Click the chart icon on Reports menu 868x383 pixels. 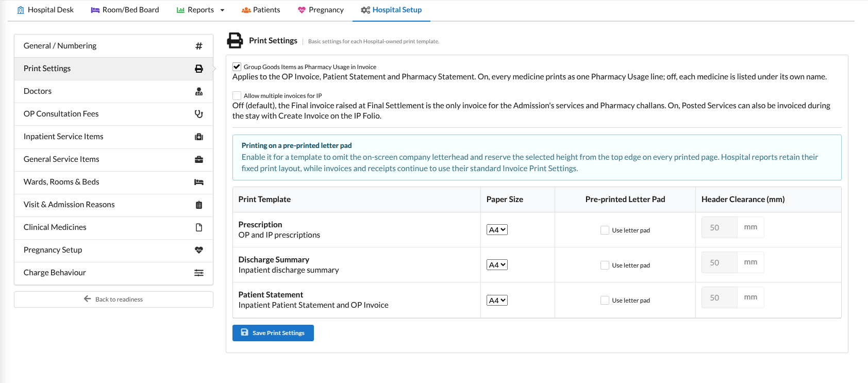(x=180, y=10)
